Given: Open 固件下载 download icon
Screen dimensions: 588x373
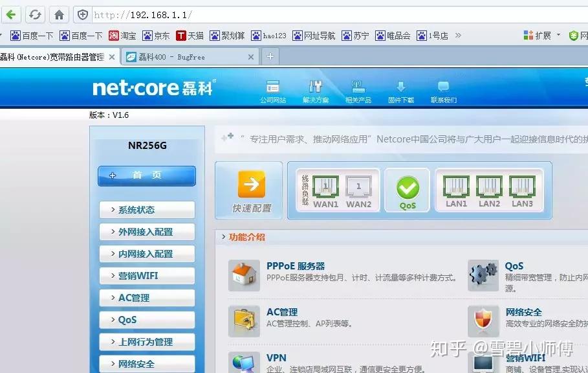Looking at the screenshot, I should coord(401,86).
